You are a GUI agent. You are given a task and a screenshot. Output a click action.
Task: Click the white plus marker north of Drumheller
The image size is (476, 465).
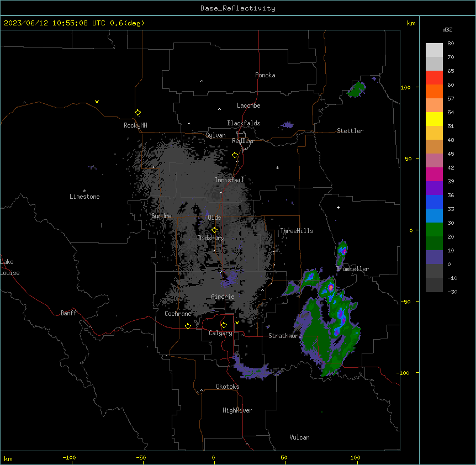338,207
